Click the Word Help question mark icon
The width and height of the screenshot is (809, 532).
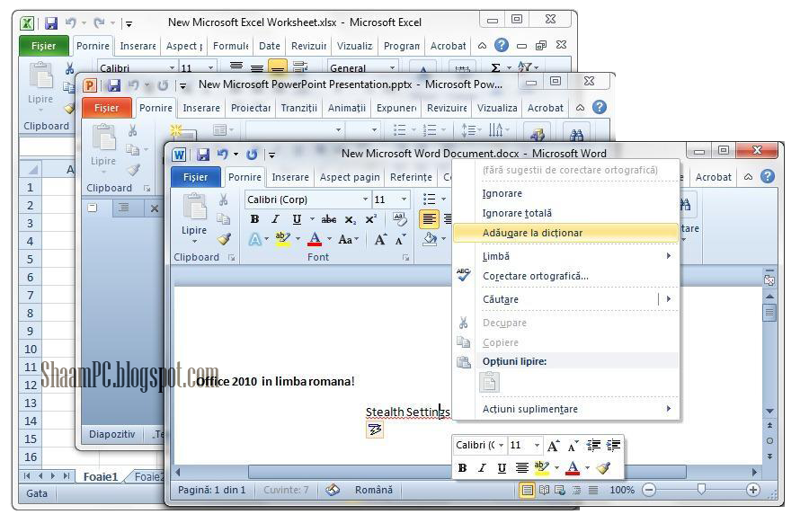point(768,176)
